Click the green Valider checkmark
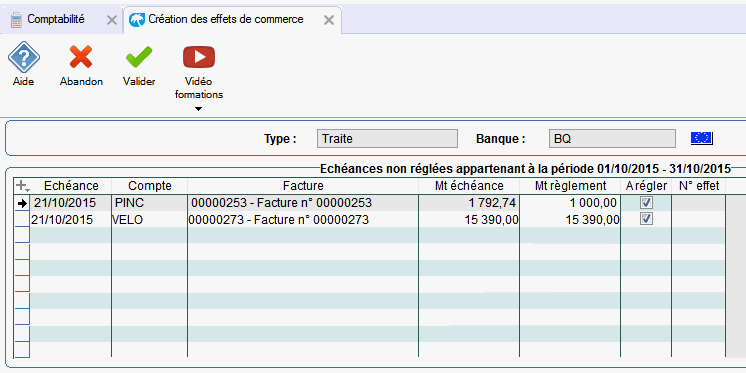 pos(138,57)
